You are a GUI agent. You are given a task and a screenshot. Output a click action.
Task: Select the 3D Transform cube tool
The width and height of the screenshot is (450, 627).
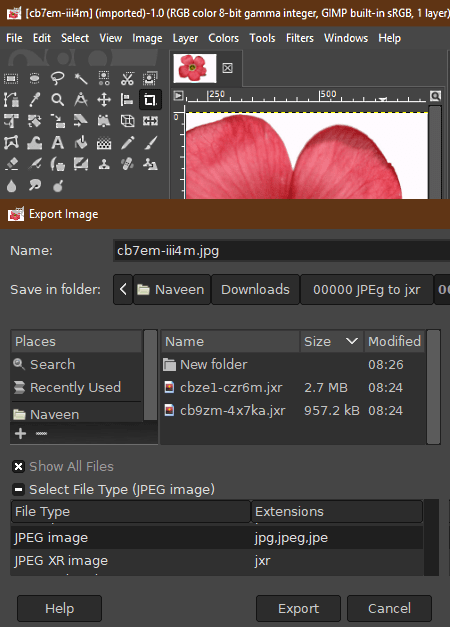127,121
